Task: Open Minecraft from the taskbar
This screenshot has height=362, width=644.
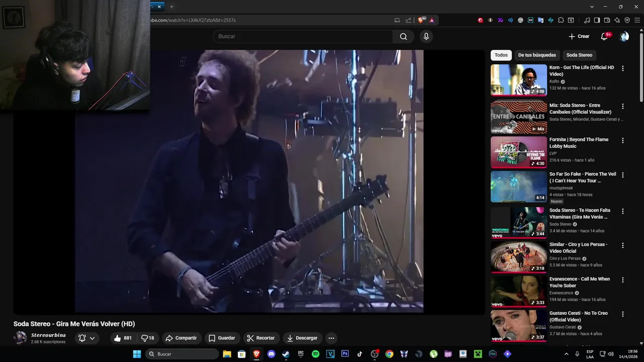Action: click(477, 354)
